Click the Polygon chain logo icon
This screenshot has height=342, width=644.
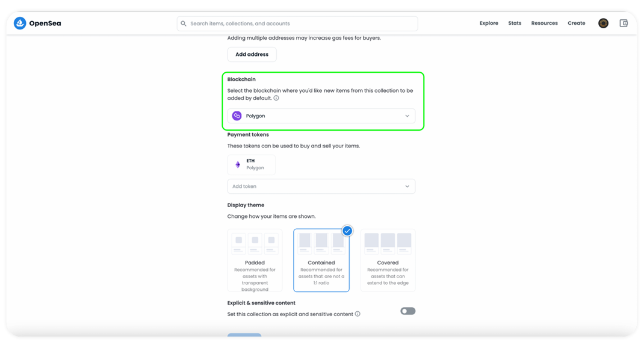(237, 116)
